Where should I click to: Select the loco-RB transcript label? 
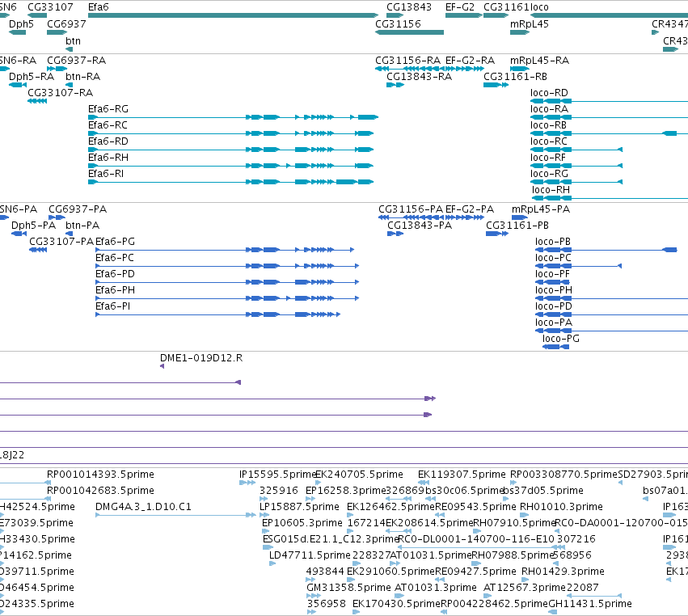[548, 125]
